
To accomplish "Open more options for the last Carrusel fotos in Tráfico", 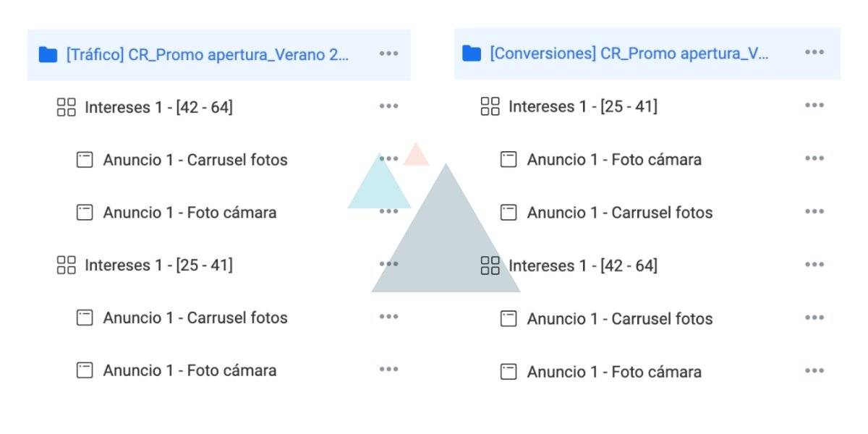I will pyautogui.click(x=388, y=316).
